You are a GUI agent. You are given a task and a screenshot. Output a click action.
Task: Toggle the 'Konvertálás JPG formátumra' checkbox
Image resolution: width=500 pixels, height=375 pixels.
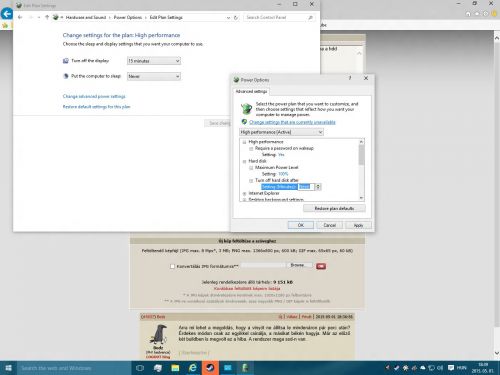pos(172,266)
